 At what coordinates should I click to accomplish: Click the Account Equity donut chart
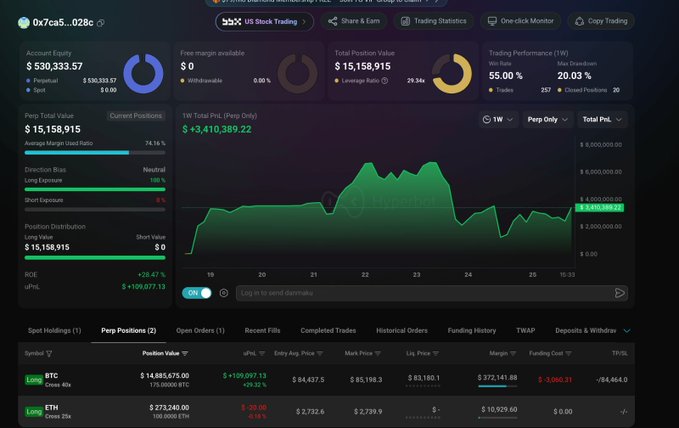coord(143,74)
